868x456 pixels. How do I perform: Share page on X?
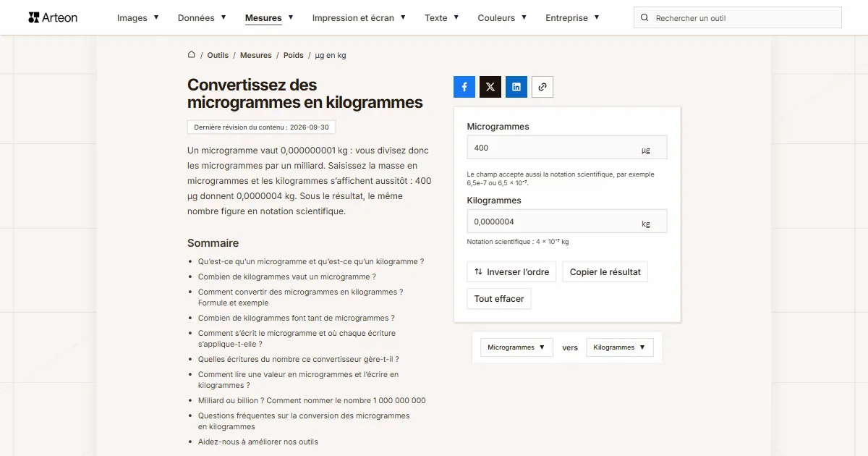[x=490, y=87]
